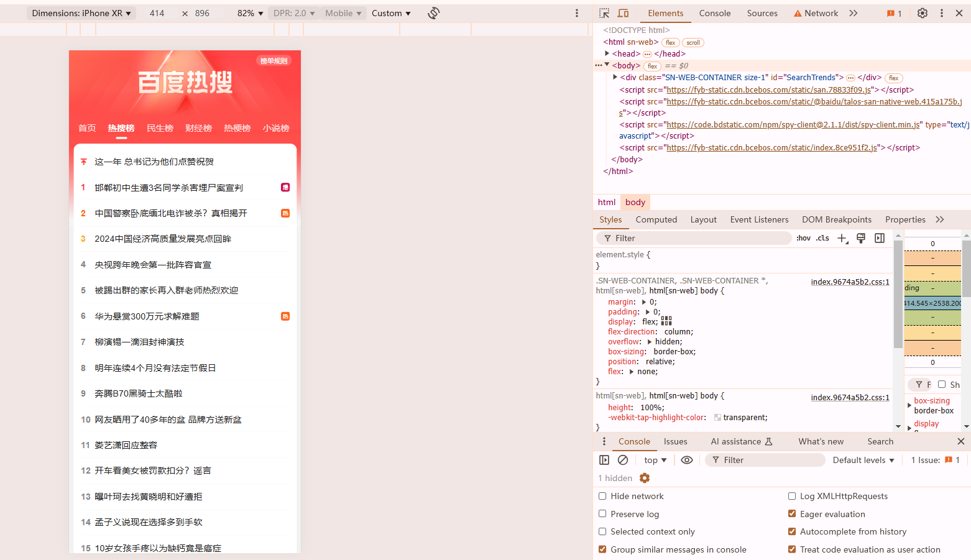
Task: Click transparent color swatch in tap-highlight-color
Action: tap(717, 418)
